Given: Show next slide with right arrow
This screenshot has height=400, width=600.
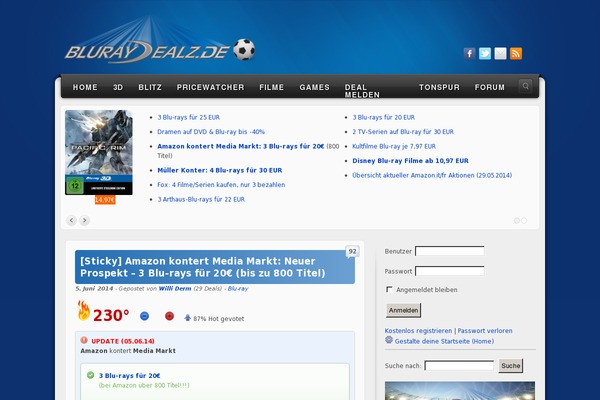Looking at the screenshot, I should [x=85, y=220].
